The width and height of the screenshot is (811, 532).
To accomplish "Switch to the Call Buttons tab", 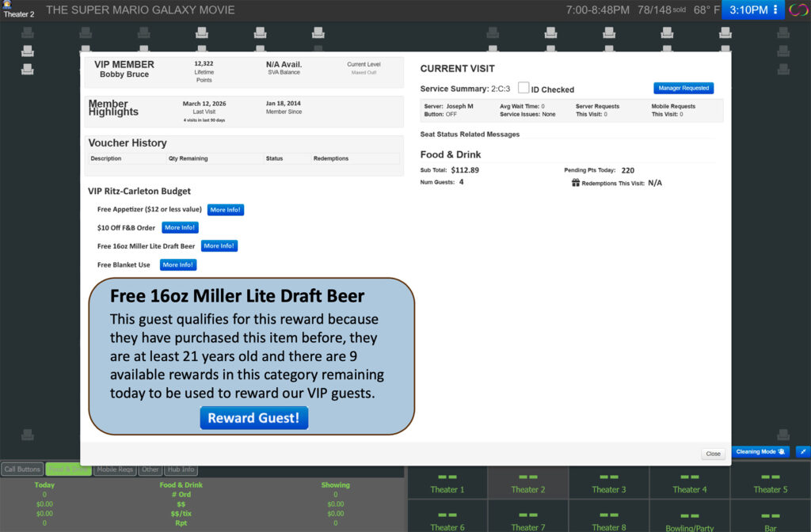I will tap(22, 469).
